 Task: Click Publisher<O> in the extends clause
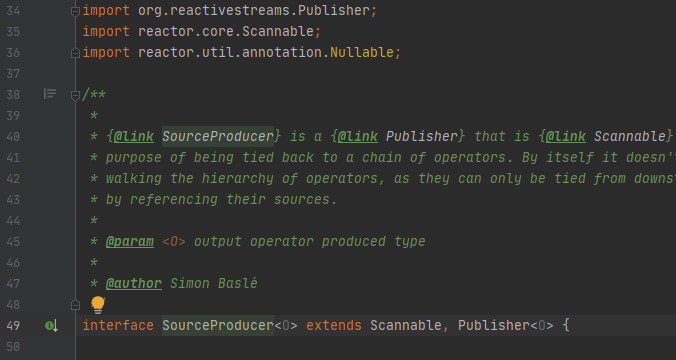tap(506, 326)
